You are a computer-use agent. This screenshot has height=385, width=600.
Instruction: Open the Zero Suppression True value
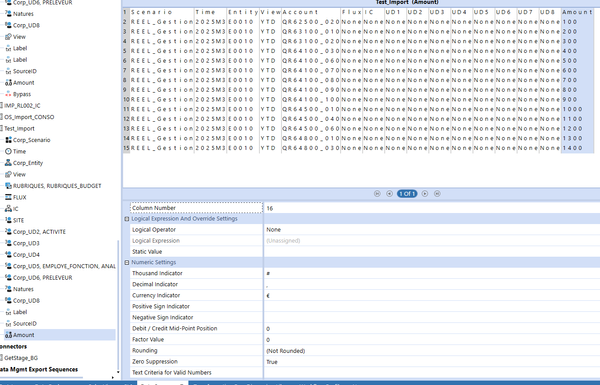(432, 362)
